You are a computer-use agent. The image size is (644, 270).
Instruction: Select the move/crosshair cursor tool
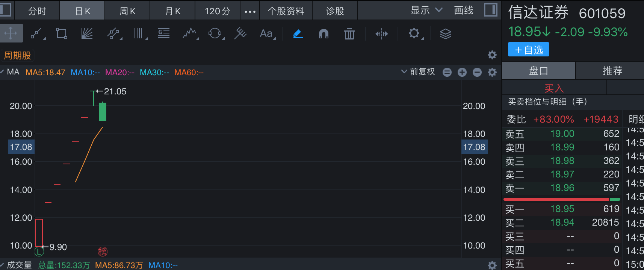[11, 33]
